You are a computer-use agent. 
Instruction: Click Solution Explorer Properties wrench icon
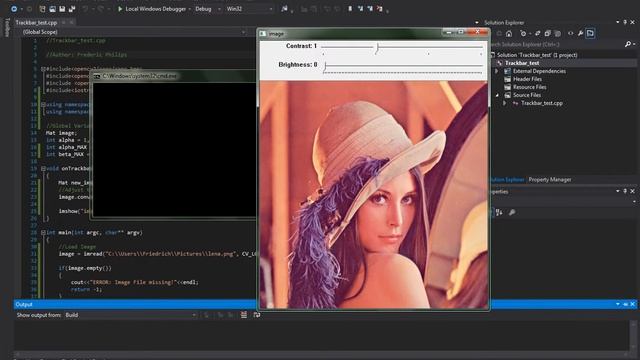click(580, 33)
